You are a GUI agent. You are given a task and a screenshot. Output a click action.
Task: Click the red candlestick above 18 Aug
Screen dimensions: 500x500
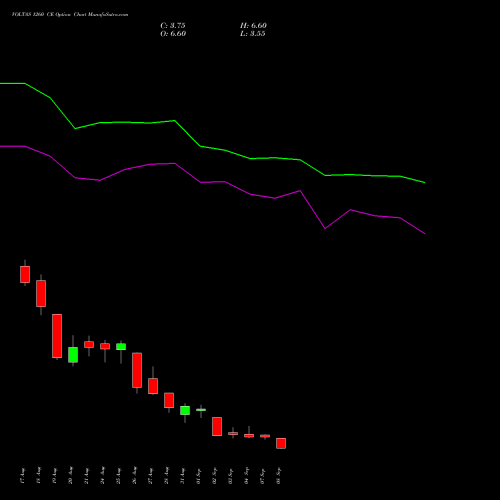[x=41, y=293]
